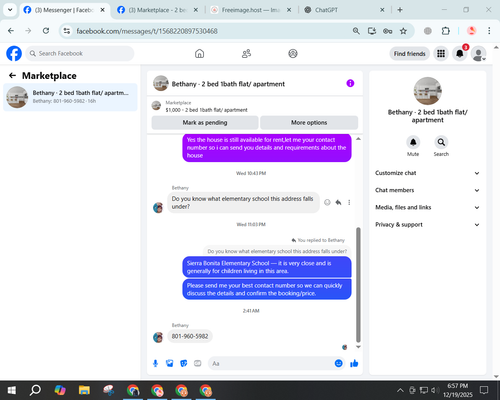Open the Windows notification center icon
This screenshot has height=400, width=500.
tap(484, 390)
